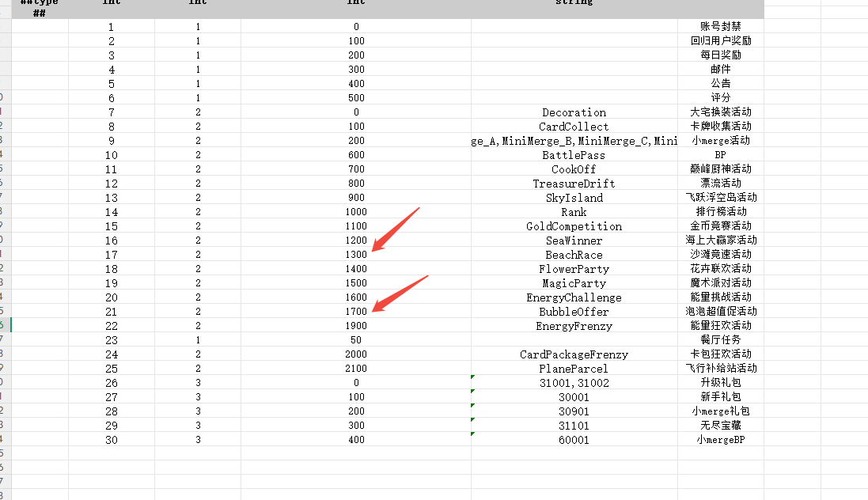The height and width of the screenshot is (500, 868).
Task: Select the BubbleOffer cell
Action: 574,312
